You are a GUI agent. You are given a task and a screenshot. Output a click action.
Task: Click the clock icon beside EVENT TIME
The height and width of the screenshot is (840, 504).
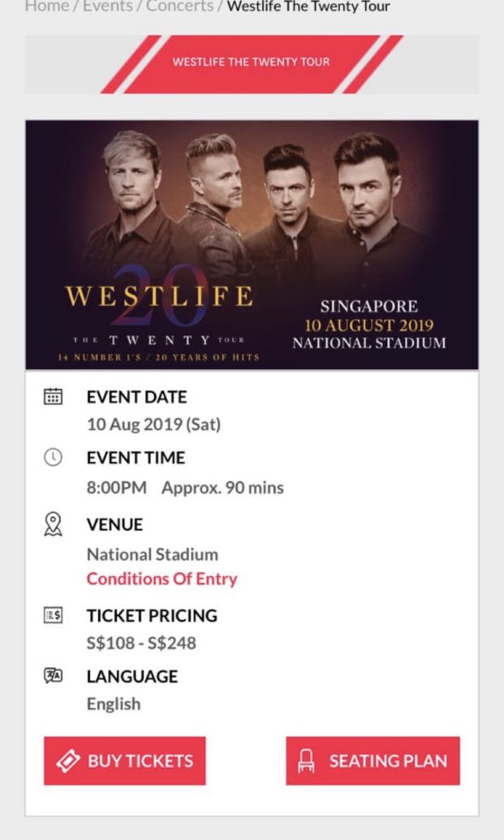click(53, 458)
